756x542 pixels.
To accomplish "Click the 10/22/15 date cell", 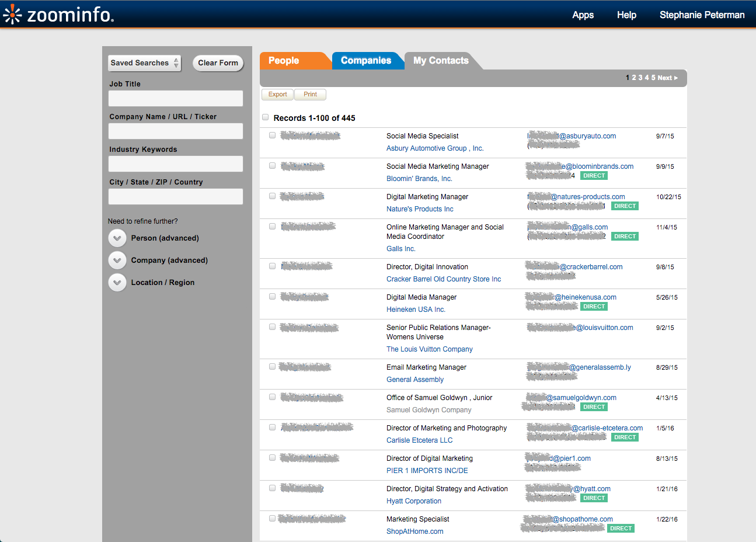I will (668, 197).
